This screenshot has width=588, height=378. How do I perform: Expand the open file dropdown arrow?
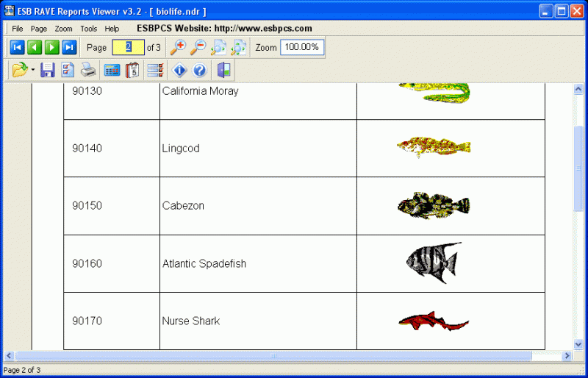pyautogui.click(x=33, y=71)
